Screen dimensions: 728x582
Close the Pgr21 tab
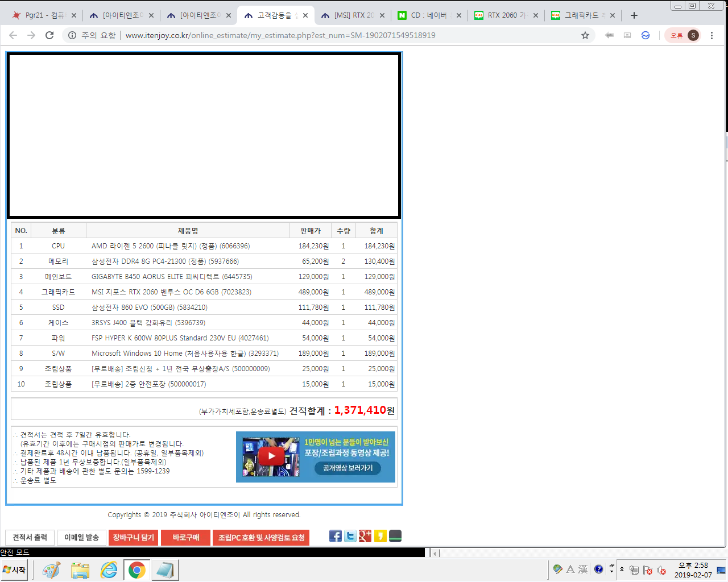[x=74, y=15]
